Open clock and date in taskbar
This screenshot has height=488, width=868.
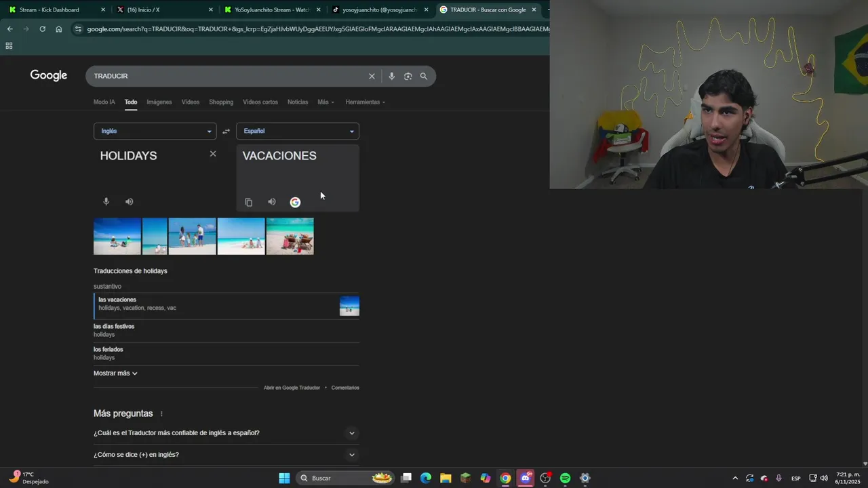click(x=848, y=478)
